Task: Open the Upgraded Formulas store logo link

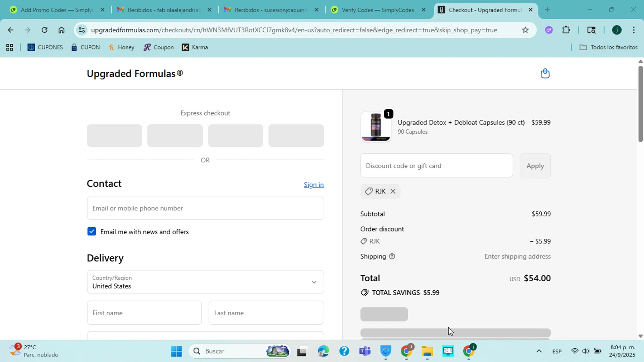Action: click(135, 73)
